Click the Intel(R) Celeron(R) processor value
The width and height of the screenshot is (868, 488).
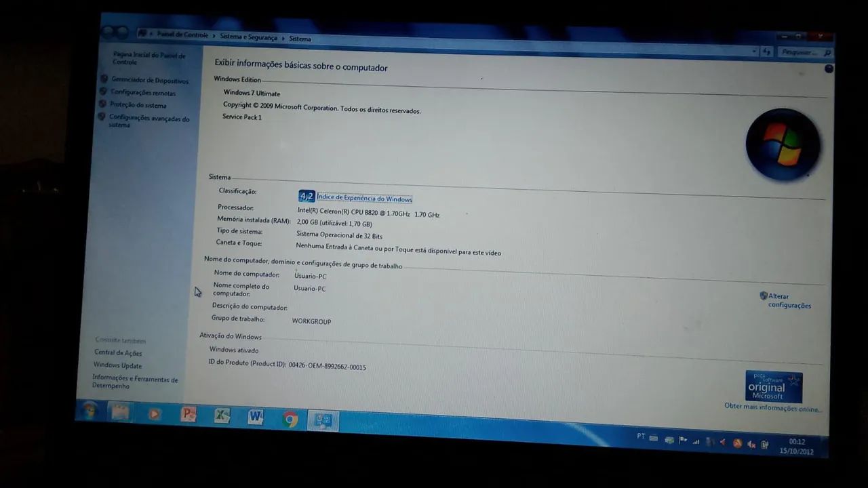coord(368,213)
